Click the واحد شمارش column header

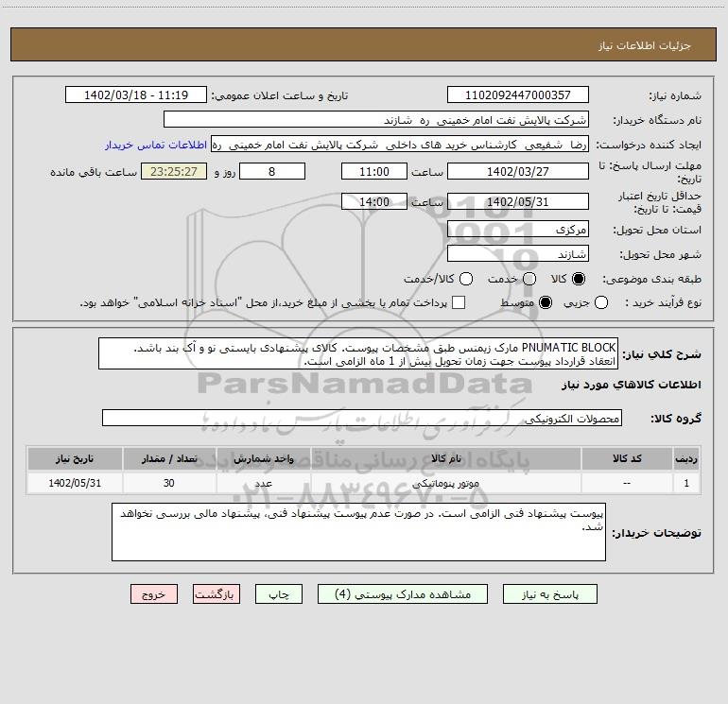click(x=263, y=458)
